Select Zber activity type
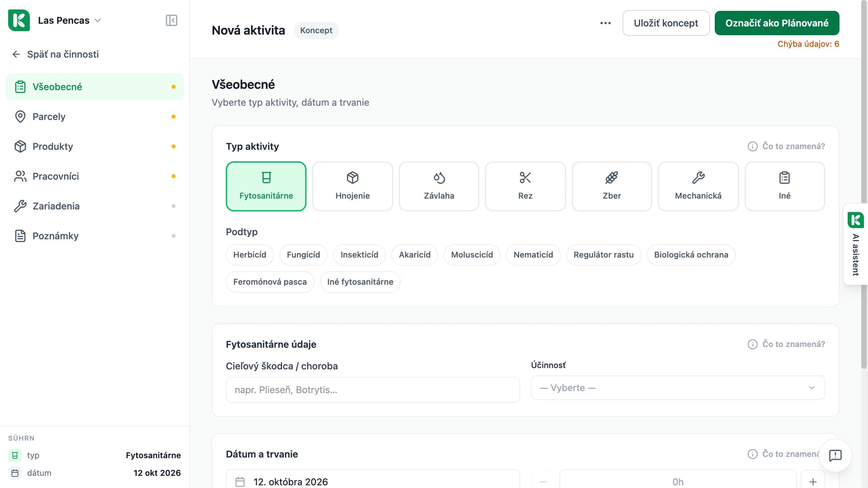Screen dimensions: 868x488 612,186
